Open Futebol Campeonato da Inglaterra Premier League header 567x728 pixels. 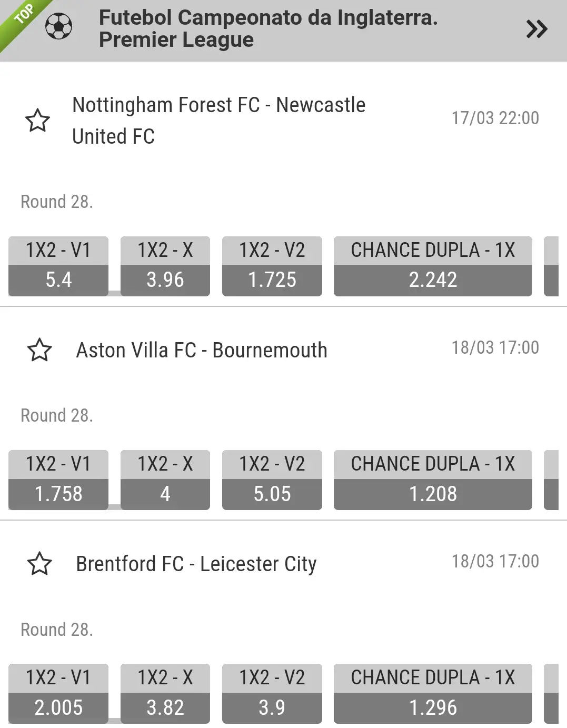[268, 29]
